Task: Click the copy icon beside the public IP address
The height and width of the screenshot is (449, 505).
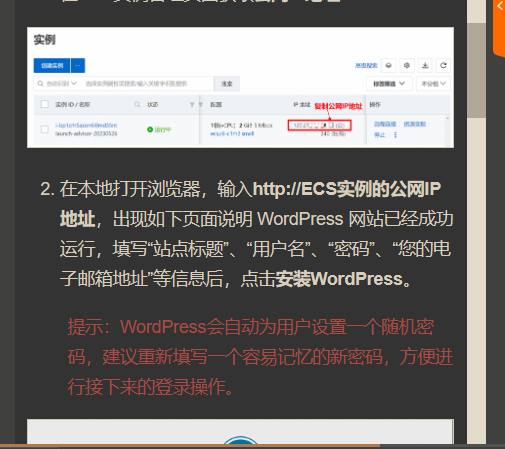Action: [331, 125]
